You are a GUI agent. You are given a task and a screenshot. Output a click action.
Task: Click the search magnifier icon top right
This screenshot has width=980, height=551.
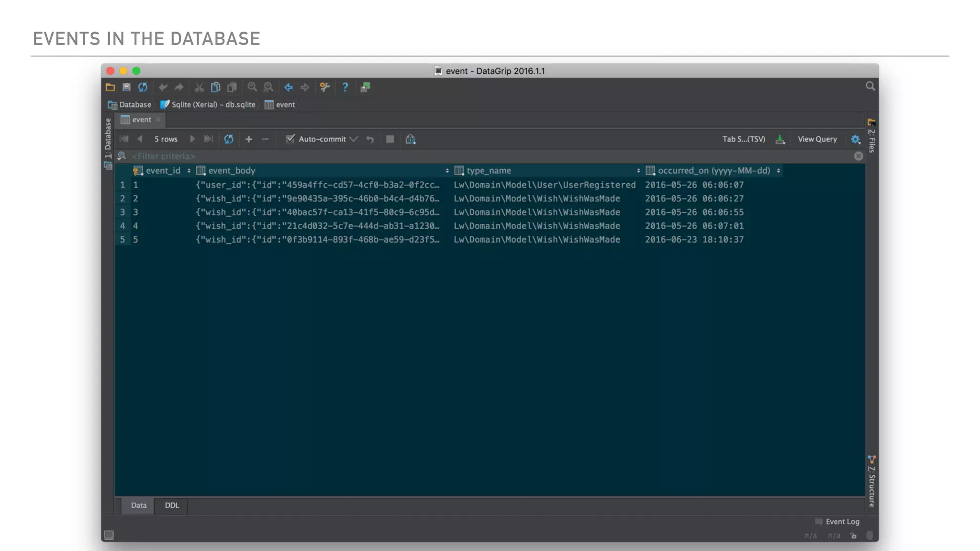pos(870,86)
